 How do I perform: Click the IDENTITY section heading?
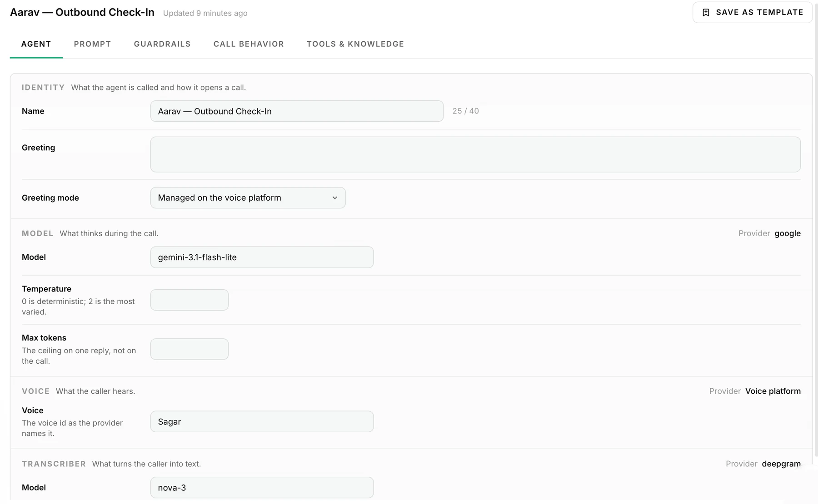coord(43,88)
